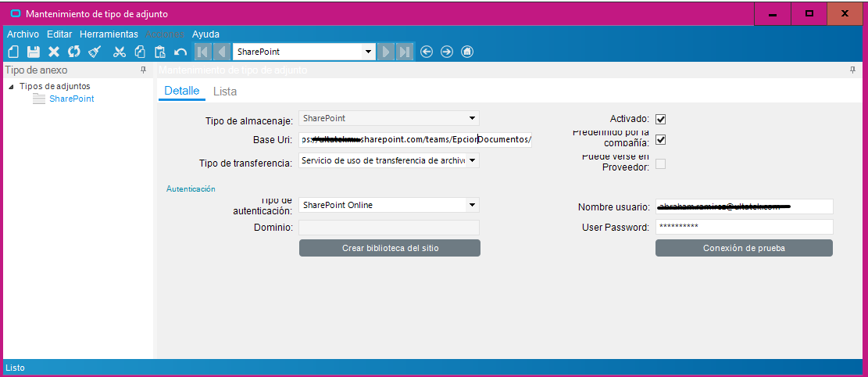Open the toolbar SharePoint navigation dropdown
This screenshot has width=868, height=377.
tap(367, 52)
